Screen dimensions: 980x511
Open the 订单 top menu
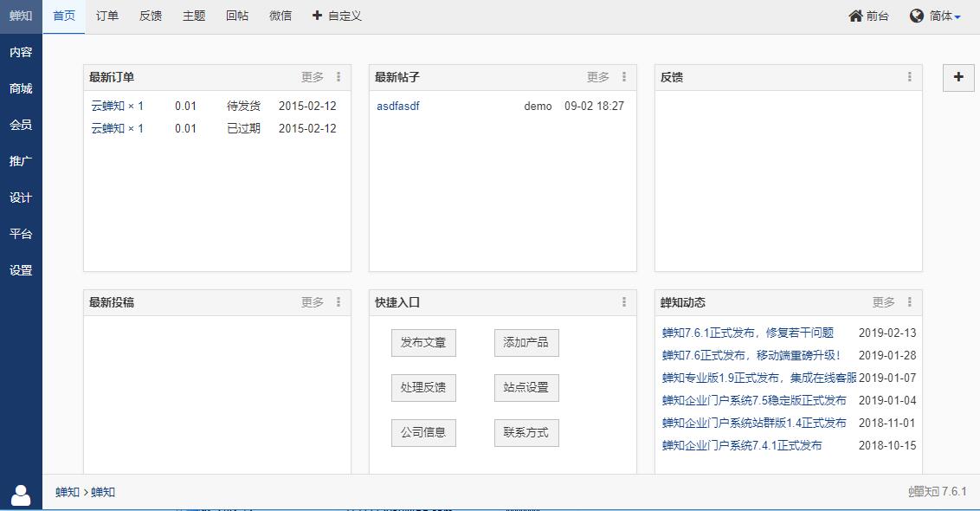tap(106, 16)
